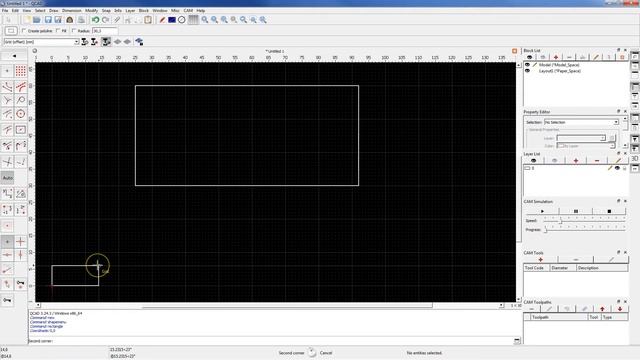This screenshot has width=640, height=360.
Task: Enable the Fill checkbox
Action: tap(58, 31)
